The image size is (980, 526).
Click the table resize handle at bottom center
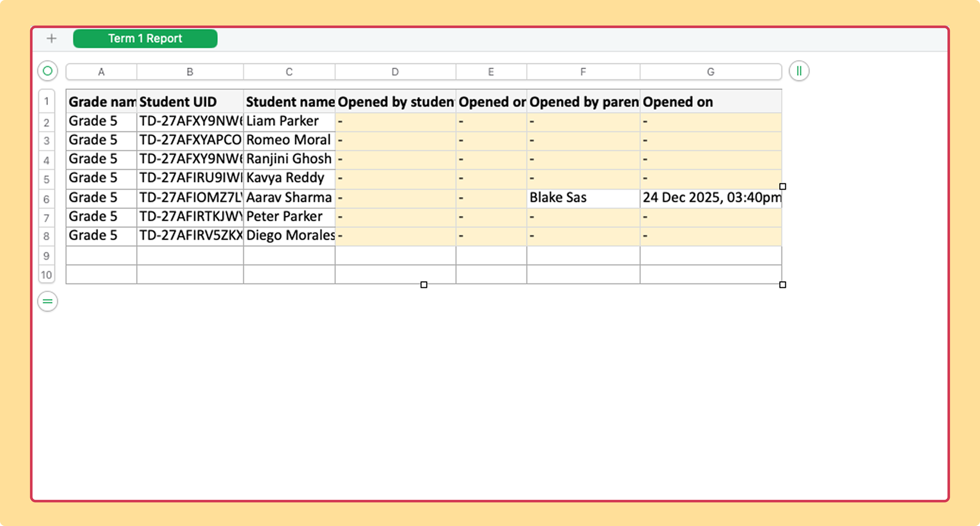[x=424, y=285]
